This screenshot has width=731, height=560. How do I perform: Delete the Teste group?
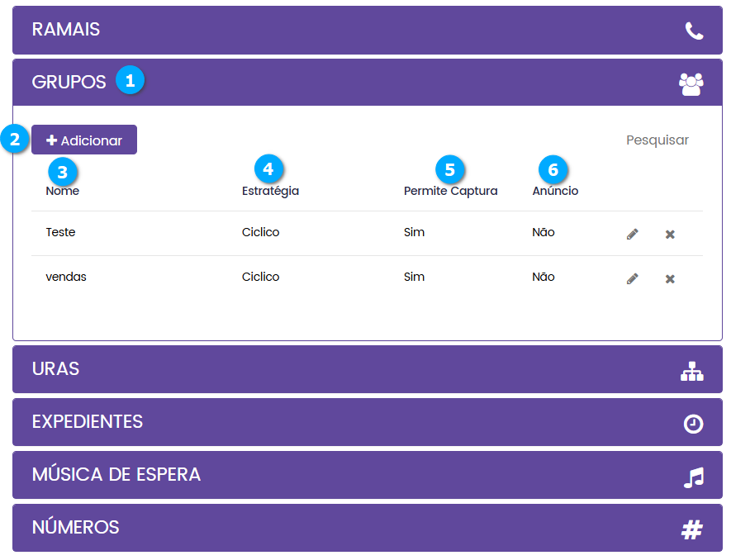[670, 235]
